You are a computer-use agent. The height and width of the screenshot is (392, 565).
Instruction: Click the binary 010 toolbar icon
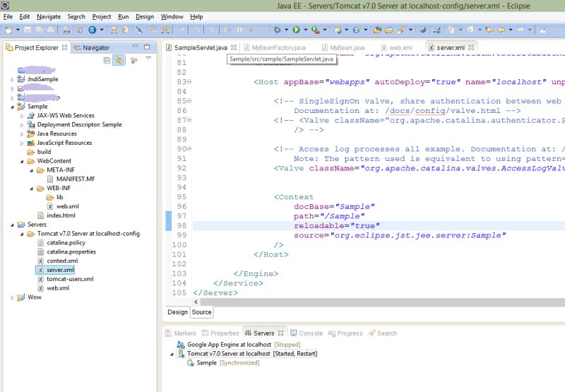[66, 30]
